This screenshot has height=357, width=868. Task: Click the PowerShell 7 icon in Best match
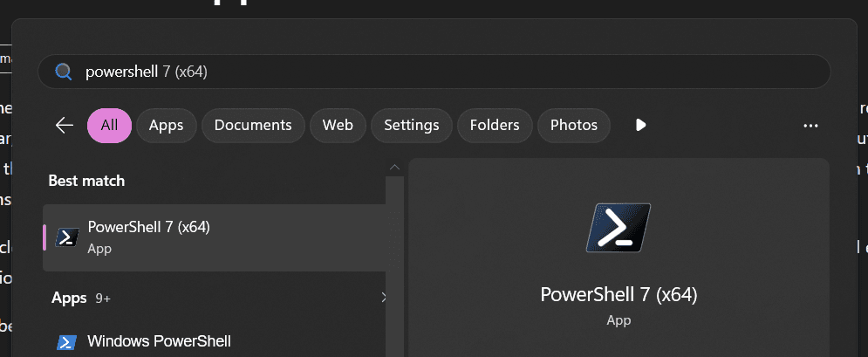[x=67, y=237]
